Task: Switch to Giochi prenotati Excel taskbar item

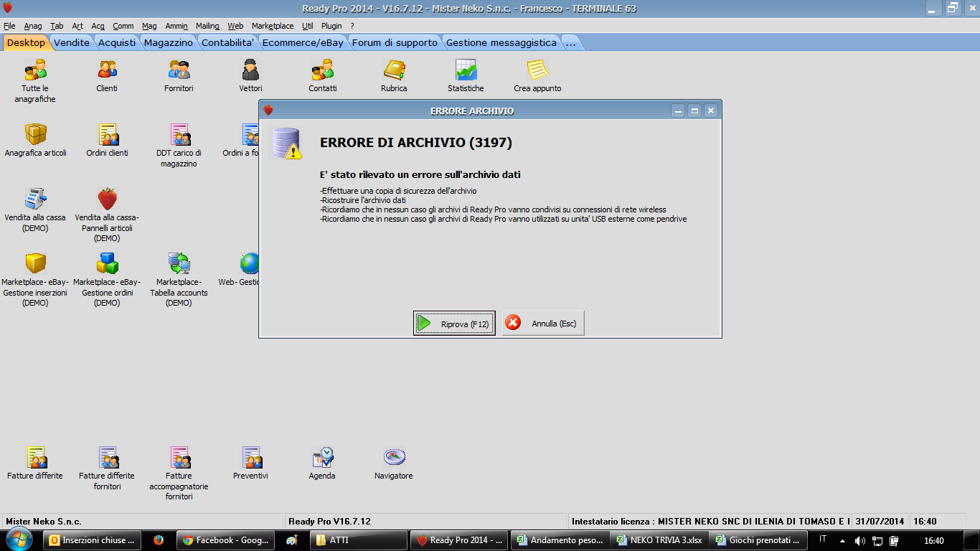Action: [x=758, y=540]
